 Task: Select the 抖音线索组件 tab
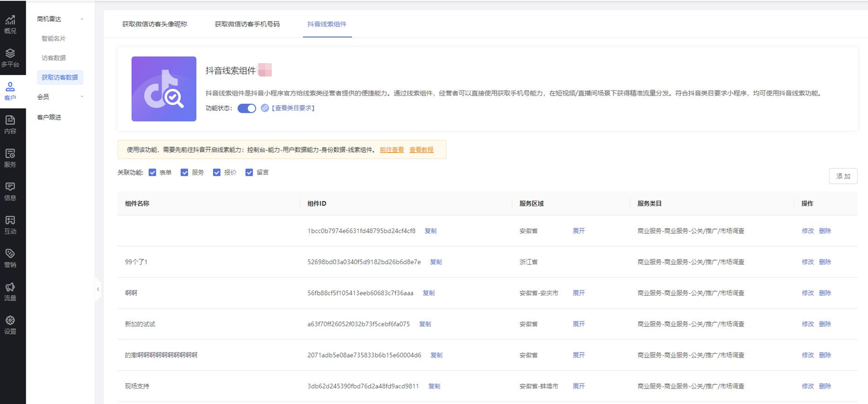[327, 25]
